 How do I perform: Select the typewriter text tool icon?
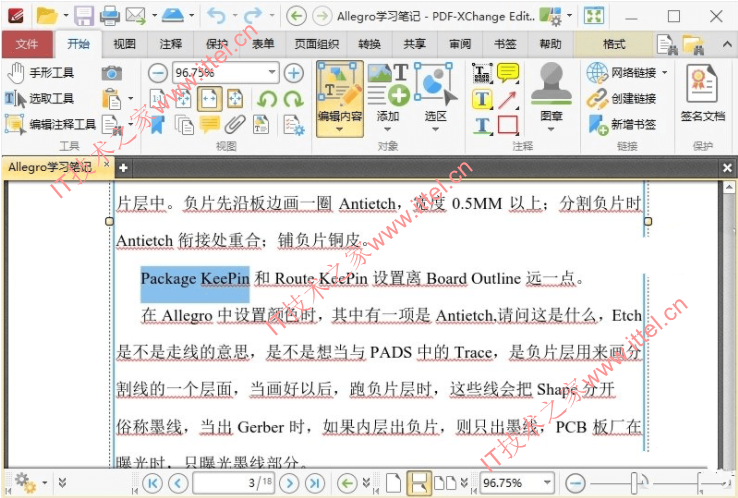pos(482,73)
